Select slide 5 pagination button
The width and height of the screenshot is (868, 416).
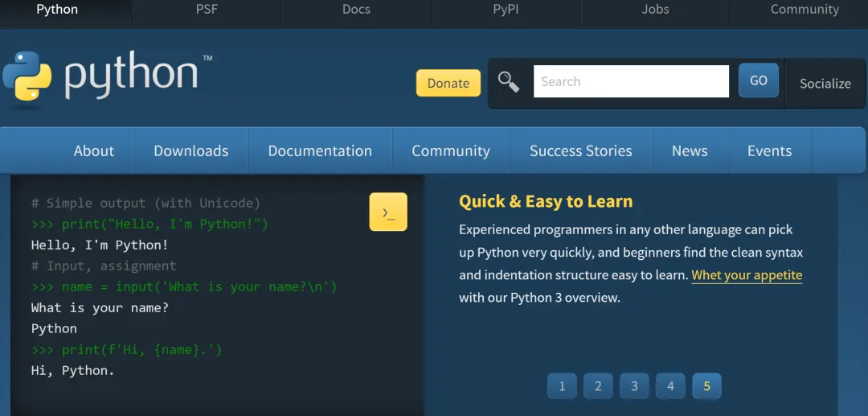coord(706,386)
